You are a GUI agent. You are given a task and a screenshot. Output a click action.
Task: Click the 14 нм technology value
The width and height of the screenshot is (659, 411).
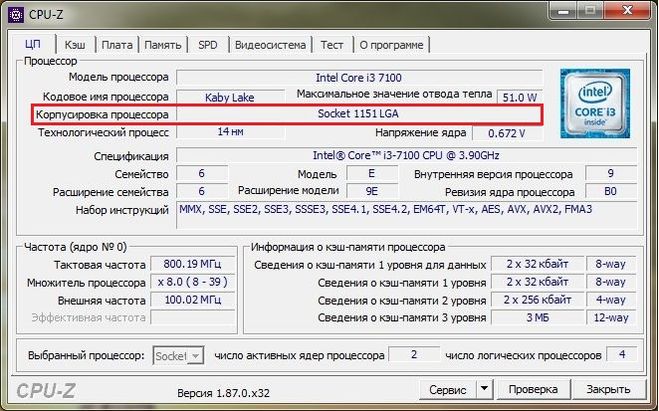coord(230,132)
